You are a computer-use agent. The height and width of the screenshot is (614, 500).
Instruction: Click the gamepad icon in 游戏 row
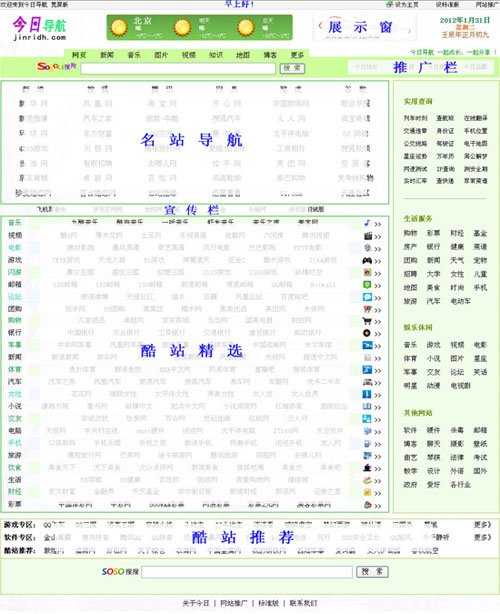pos(367,260)
